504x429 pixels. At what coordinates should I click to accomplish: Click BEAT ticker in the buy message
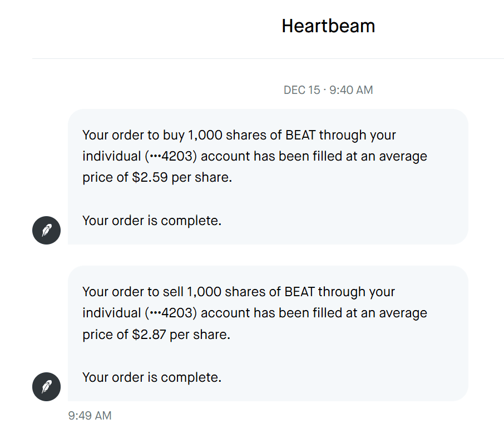tap(300, 135)
